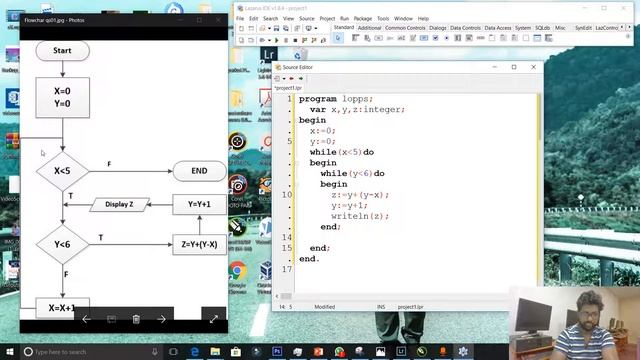Image resolution: width=640 pixels, height=360 pixels.
Task: Click the Step Over debug icon
Action: point(314,40)
